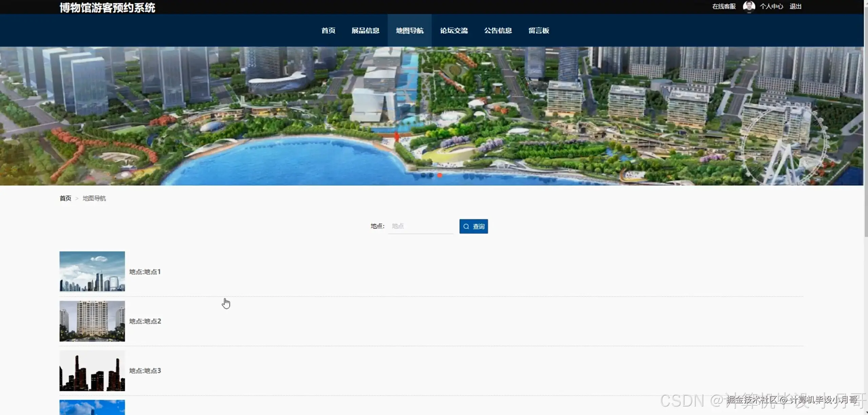The height and width of the screenshot is (415, 868).
Task: Click the system logo 博物馆游客预约系统
Action: click(x=107, y=7)
